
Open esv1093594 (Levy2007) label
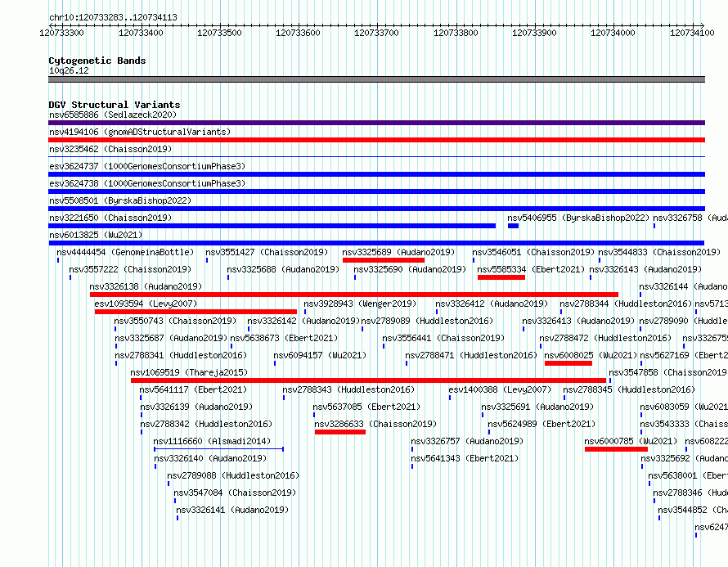click(x=146, y=304)
